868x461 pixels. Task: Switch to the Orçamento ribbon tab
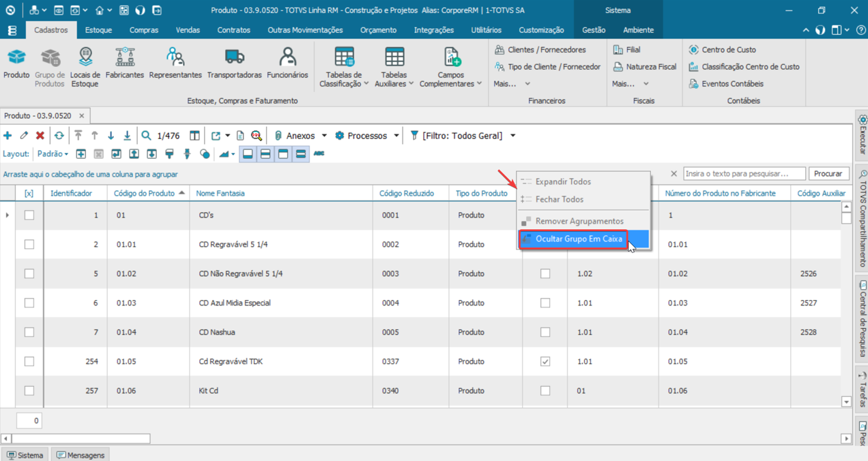pos(378,30)
